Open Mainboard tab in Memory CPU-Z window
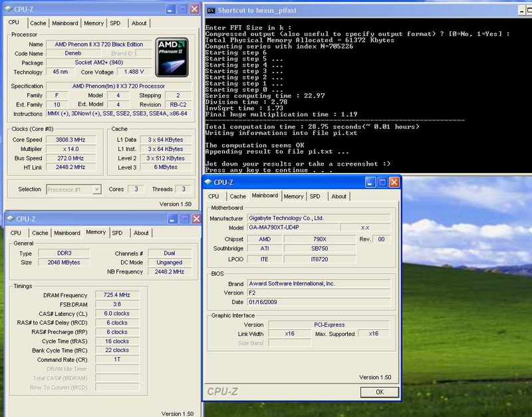The height and width of the screenshot is (417, 532). [67, 233]
